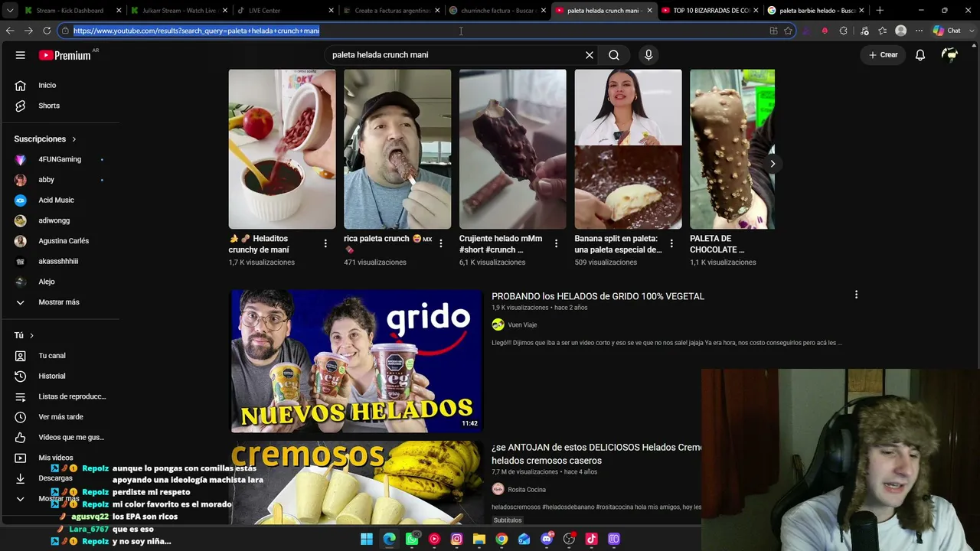This screenshot has width=980, height=551.
Task: Expand the Tú section
Action: click(24, 335)
